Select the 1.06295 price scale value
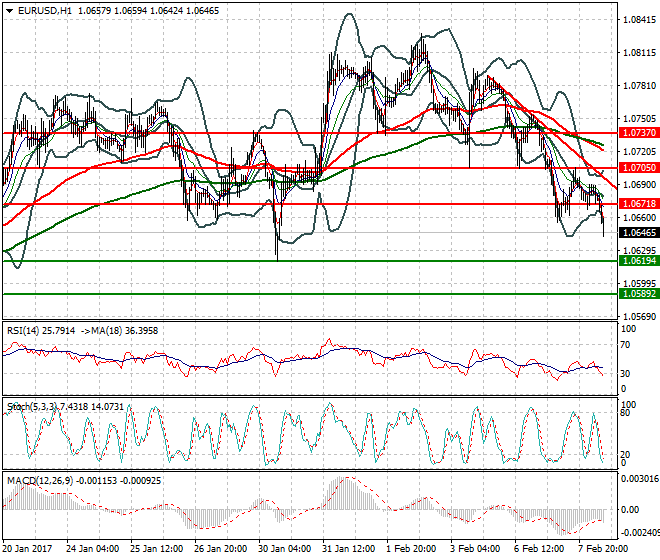Viewport: 660px width, 560px height. (639, 251)
